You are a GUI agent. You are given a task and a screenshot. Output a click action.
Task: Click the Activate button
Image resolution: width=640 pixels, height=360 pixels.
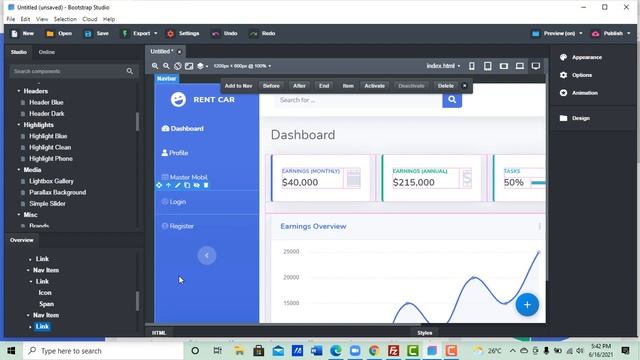(375, 86)
